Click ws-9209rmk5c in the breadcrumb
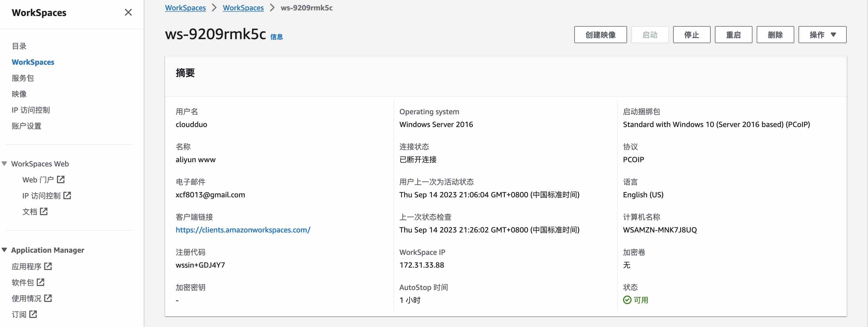Viewport: 868px width, 327px height. 307,8
